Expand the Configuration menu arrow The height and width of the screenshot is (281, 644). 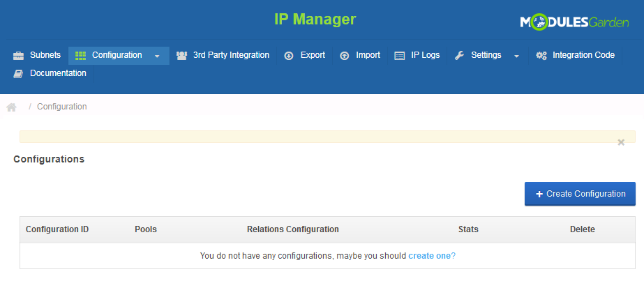[157, 56]
